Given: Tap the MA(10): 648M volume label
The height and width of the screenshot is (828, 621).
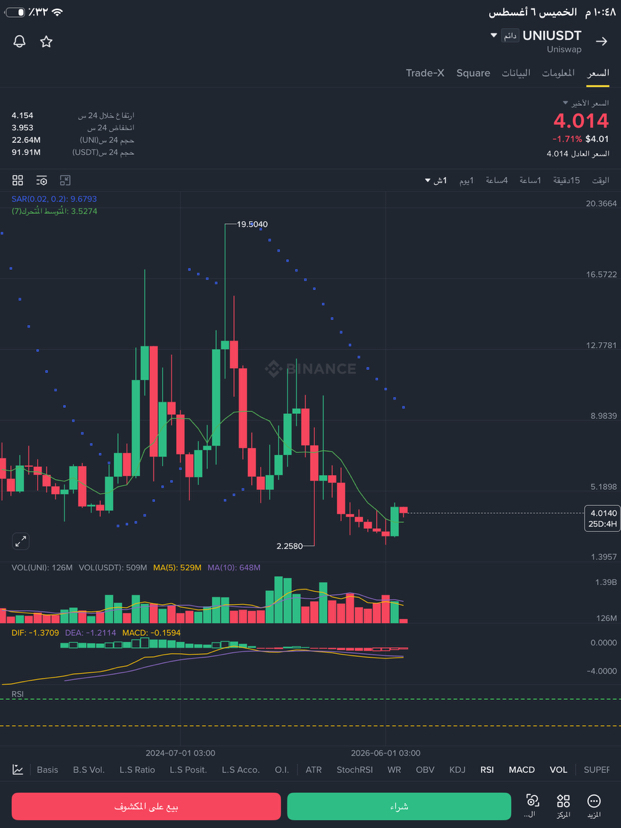Looking at the screenshot, I should pyautogui.click(x=234, y=568).
